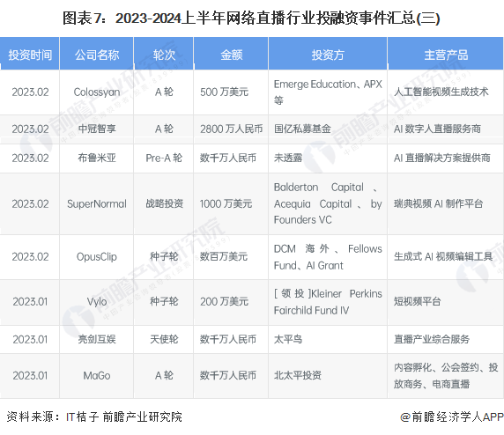
Task: Select the 布鲁米亚 company name
Action: [x=97, y=158]
